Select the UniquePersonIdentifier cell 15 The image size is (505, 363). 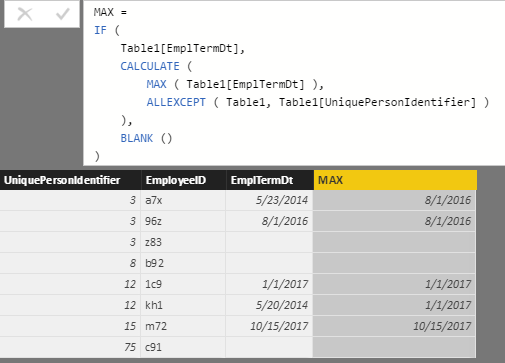70,326
